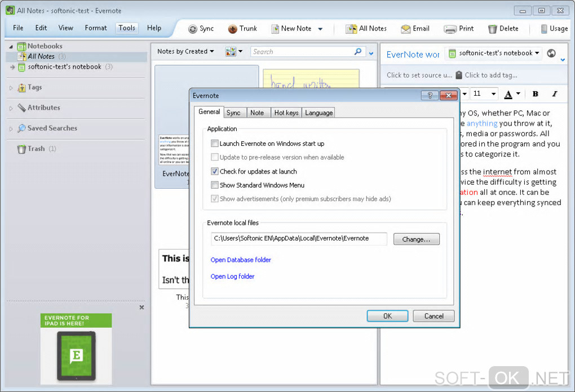Click to set source URL field
The width and height of the screenshot is (575, 392).
coord(419,75)
